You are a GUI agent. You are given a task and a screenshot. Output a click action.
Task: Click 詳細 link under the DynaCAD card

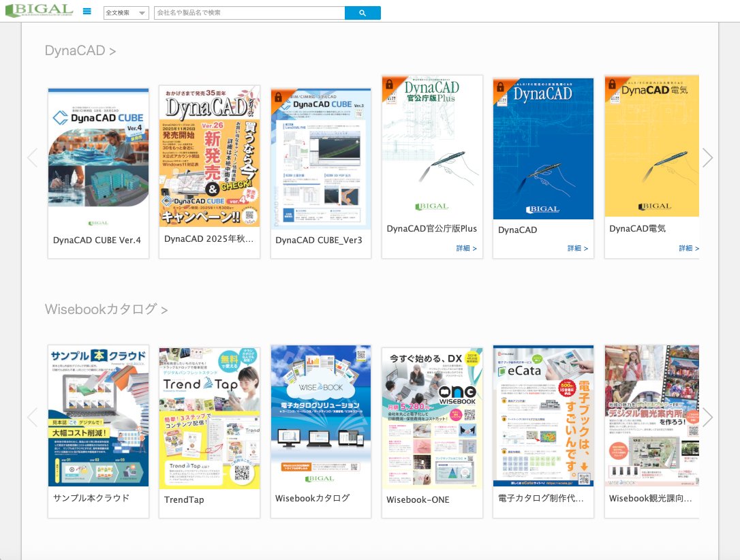click(578, 248)
